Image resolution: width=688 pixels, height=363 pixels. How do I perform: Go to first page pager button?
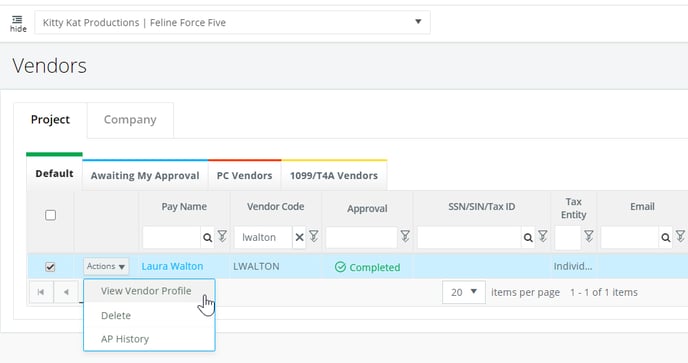41,292
